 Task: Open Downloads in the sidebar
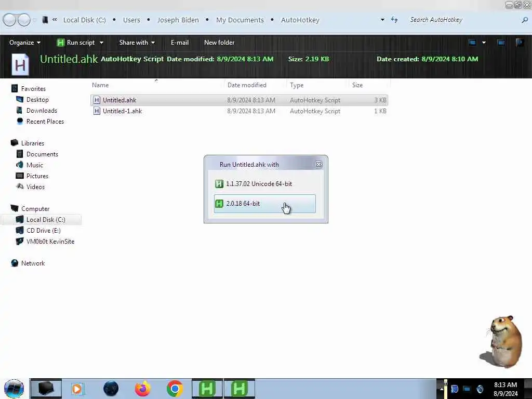point(42,111)
